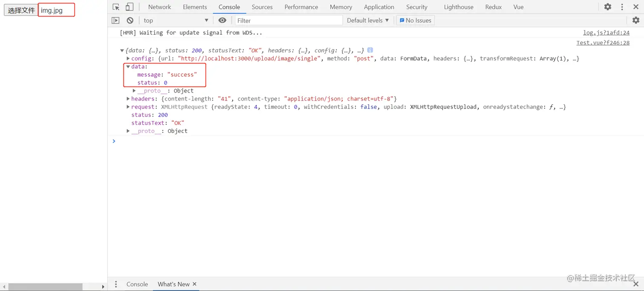Open the Security tab
644x291 pixels.
(417, 7)
